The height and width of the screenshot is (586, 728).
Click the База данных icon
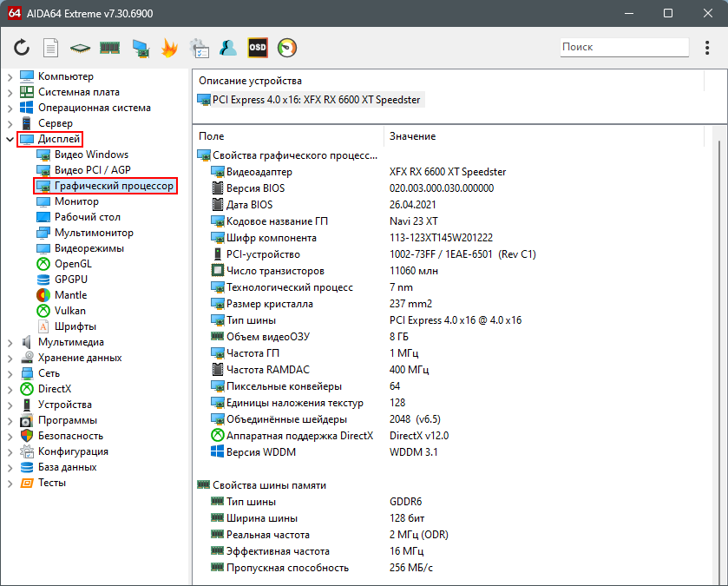[x=27, y=467]
